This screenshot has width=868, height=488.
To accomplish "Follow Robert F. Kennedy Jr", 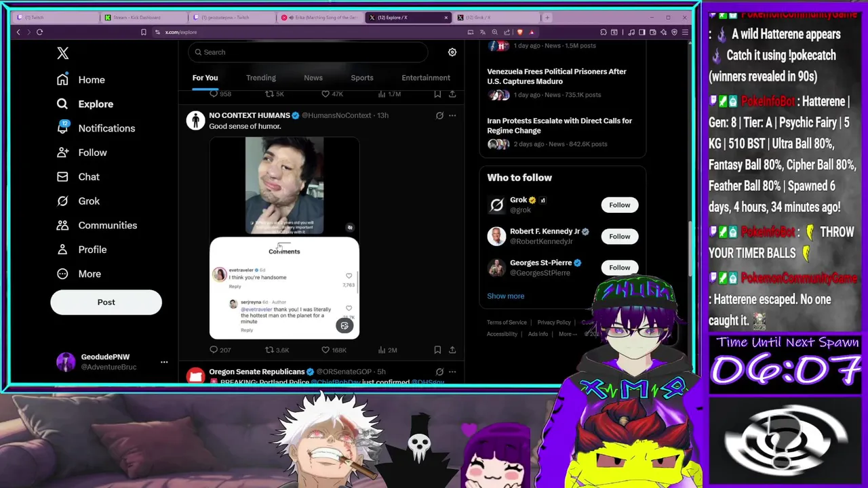I will coord(619,237).
